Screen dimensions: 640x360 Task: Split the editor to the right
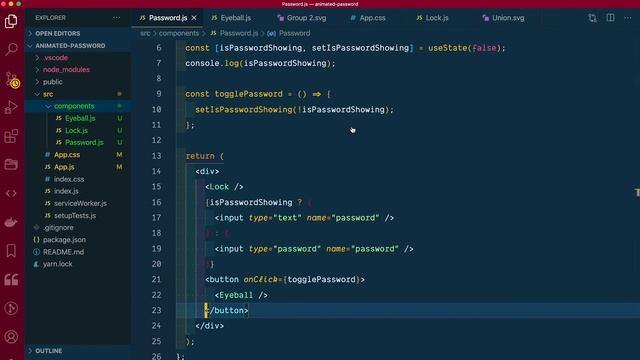pyautogui.click(x=610, y=18)
